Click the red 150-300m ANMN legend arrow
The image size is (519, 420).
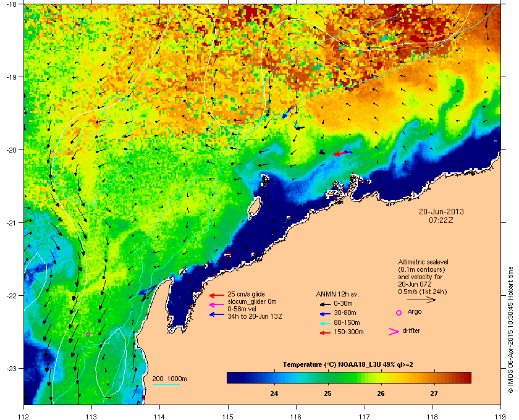tap(326, 333)
